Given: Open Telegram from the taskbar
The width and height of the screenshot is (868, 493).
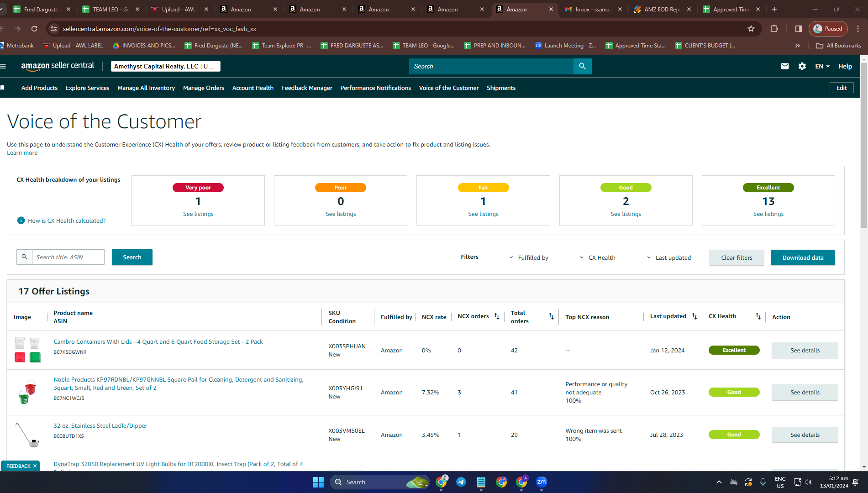Looking at the screenshot, I should point(461,482).
